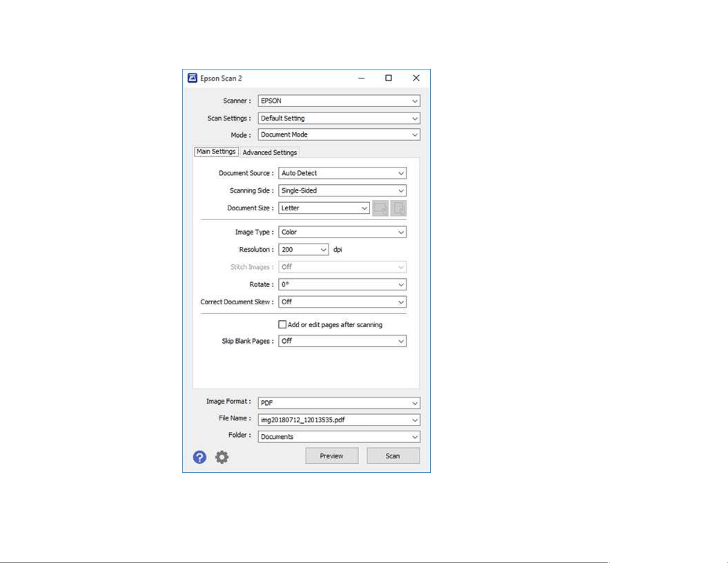728x563 pixels.
Task: Expand the Skip Blank Pages dropdown
Action: pyautogui.click(x=342, y=341)
